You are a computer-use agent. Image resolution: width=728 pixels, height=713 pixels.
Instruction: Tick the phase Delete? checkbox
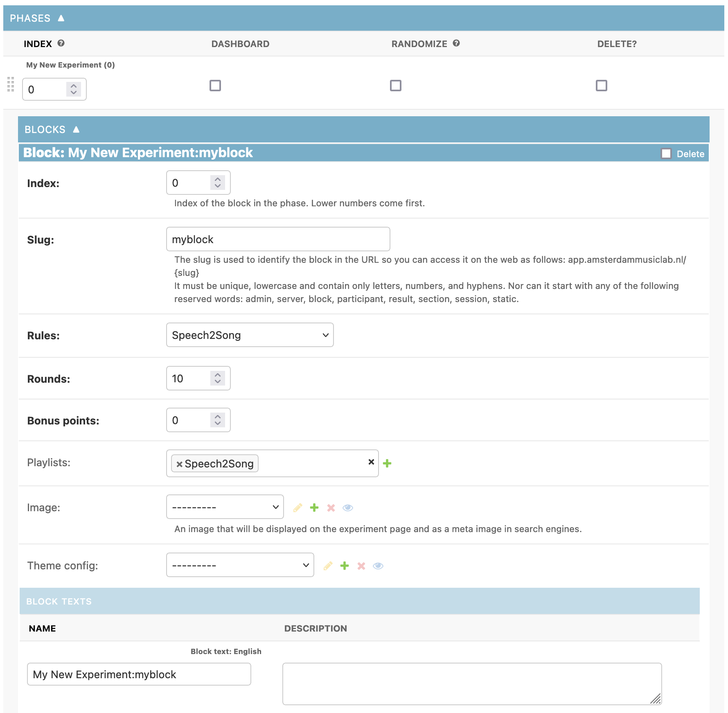pyautogui.click(x=602, y=86)
